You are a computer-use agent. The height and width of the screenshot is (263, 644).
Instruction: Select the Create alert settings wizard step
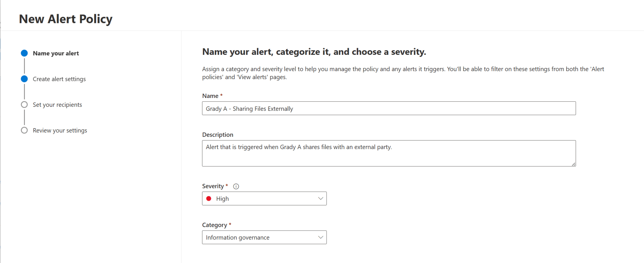point(59,79)
